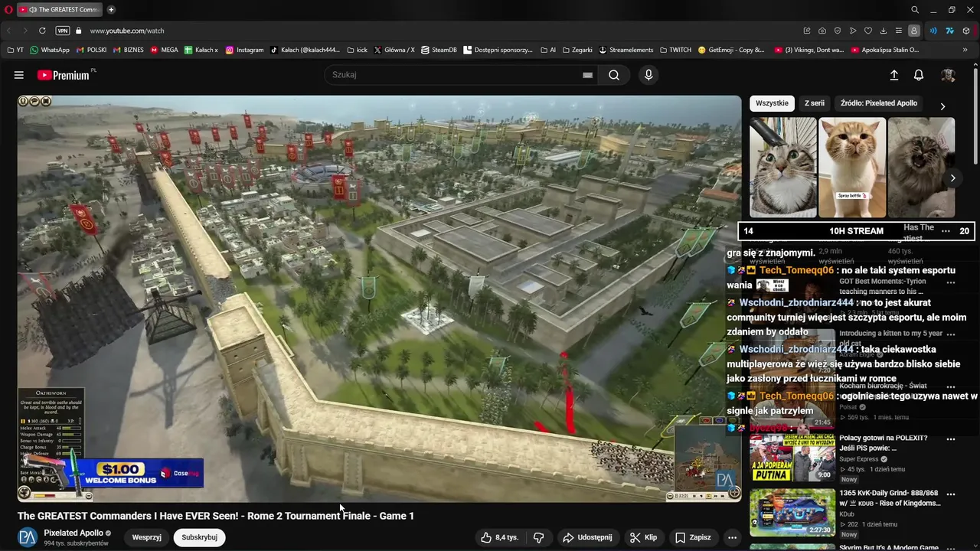Select the Wszystkie filter chip
Image resolution: width=980 pixels, height=551 pixels.
(772, 103)
